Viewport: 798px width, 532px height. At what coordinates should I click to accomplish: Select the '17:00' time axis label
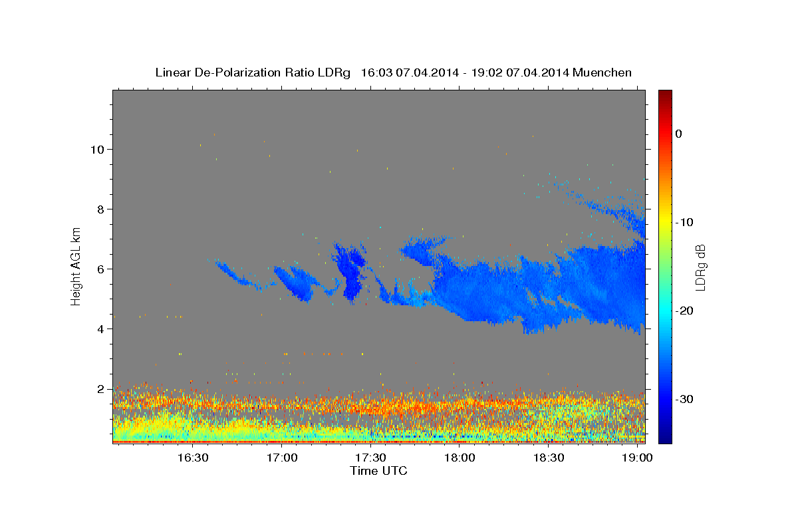tap(281, 458)
